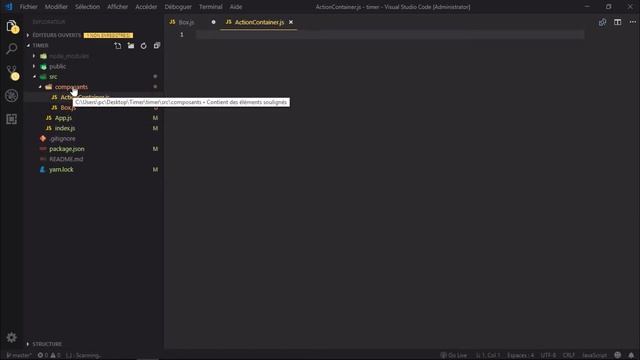Click the errors and warnings counter
The height and width of the screenshot is (360, 640).
click(x=49, y=355)
